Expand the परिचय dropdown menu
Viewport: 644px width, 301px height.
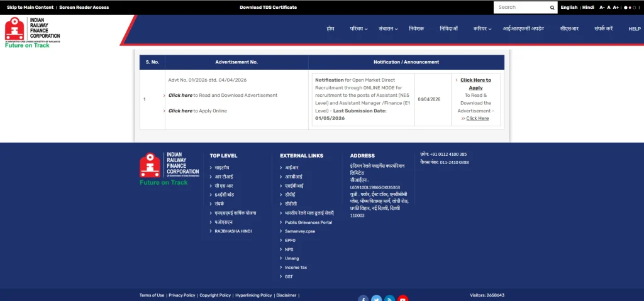[x=358, y=29]
